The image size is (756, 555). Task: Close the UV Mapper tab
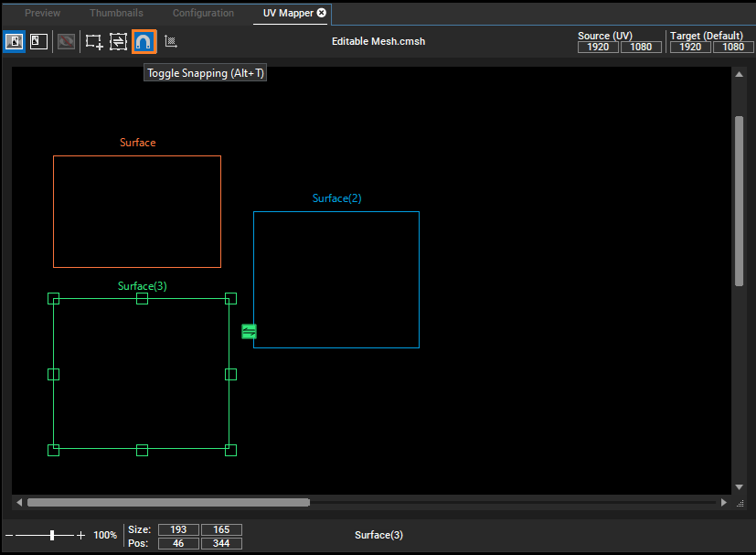[322, 13]
